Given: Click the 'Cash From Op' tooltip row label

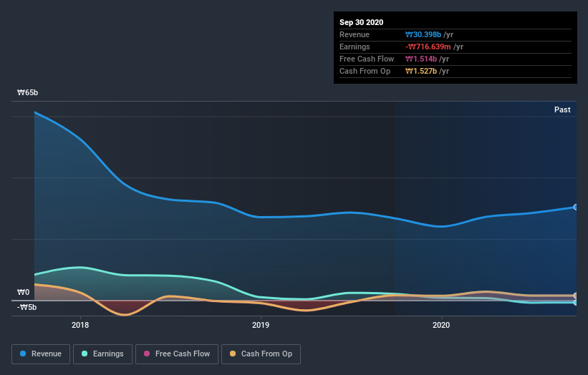Looking at the screenshot, I should point(365,71).
